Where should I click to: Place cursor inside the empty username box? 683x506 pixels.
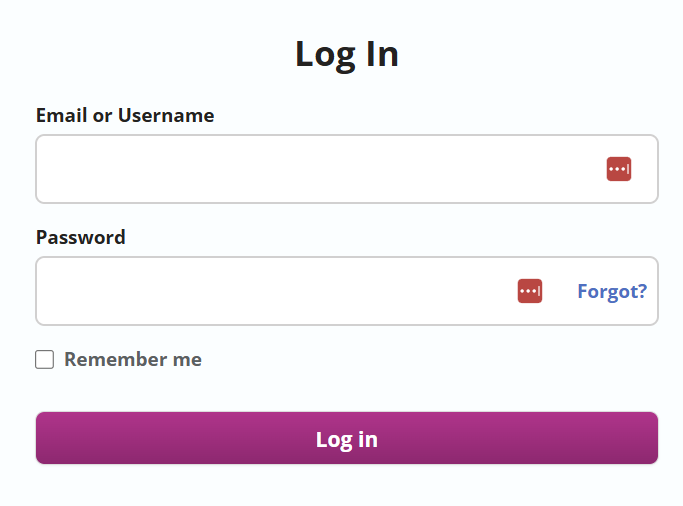coord(347,169)
